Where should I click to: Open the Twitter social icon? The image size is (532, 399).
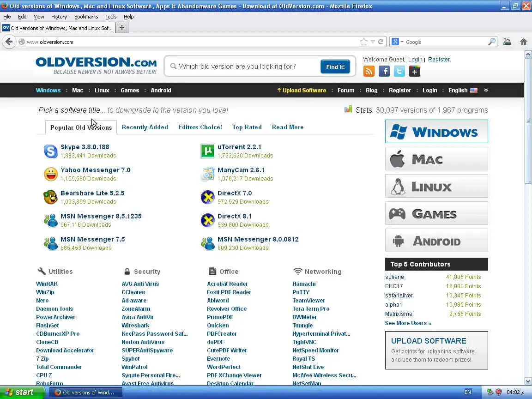pyautogui.click(x=399, y=71)
